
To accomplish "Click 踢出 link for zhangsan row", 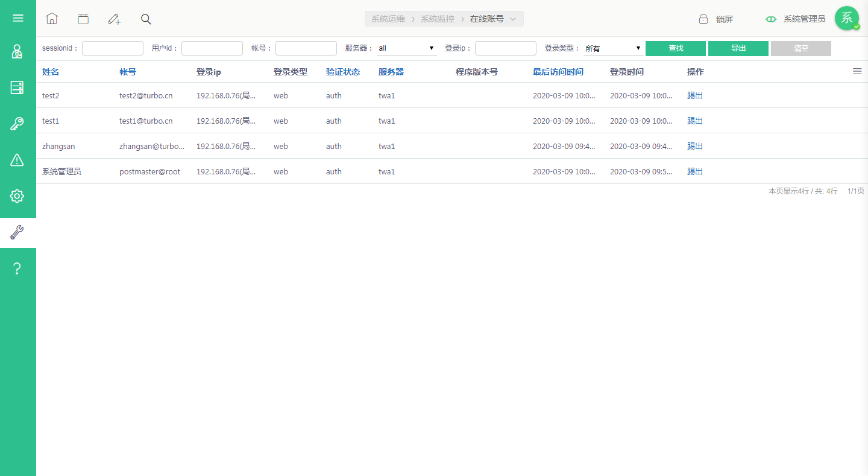I will click(695, 146).
